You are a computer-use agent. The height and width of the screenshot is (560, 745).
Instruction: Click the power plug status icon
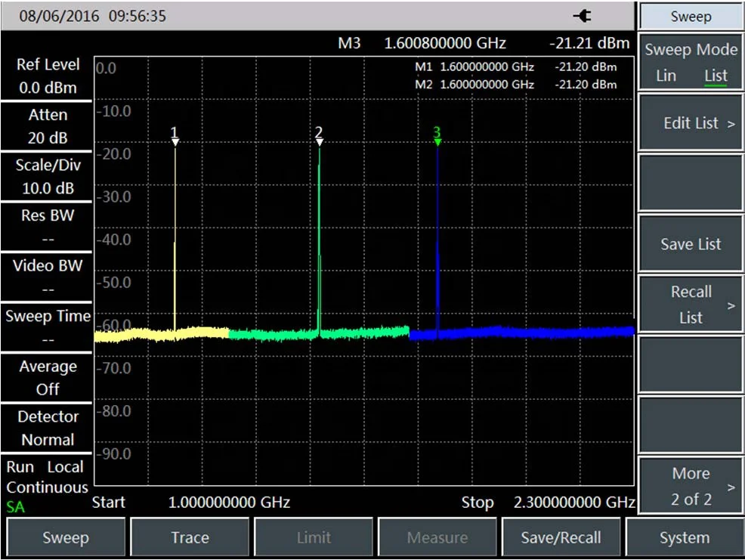(583, 16)
